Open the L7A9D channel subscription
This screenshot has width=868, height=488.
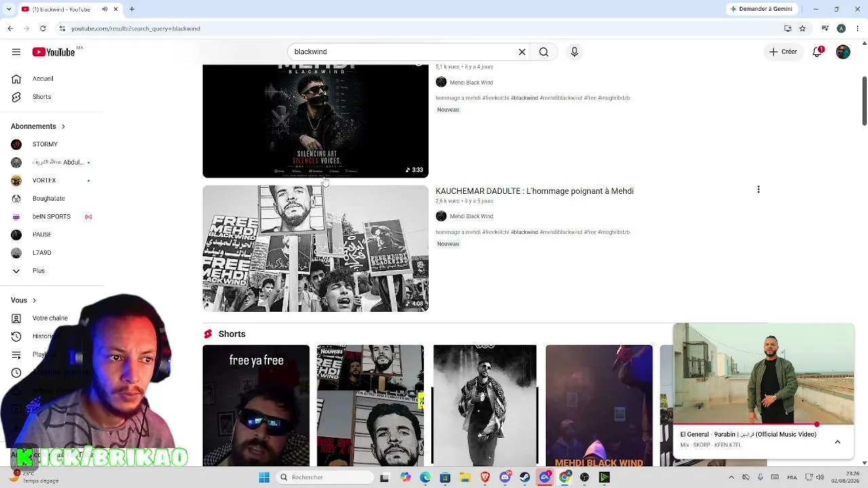[52, 253]
